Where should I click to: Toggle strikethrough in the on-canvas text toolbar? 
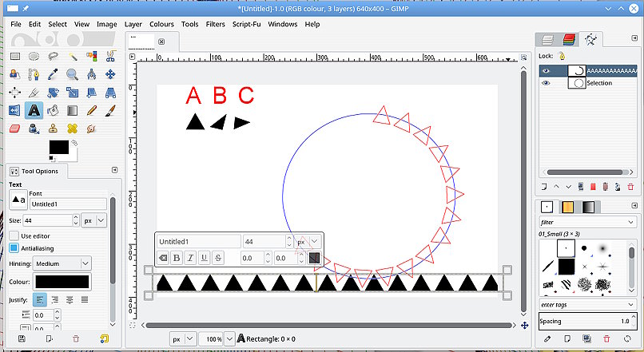[x=218, y=258]
